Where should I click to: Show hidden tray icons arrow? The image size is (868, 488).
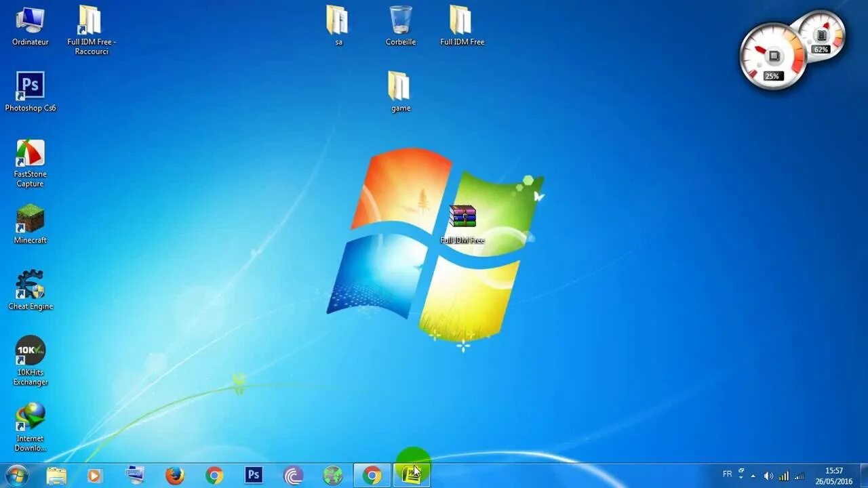tap(753, 476)
